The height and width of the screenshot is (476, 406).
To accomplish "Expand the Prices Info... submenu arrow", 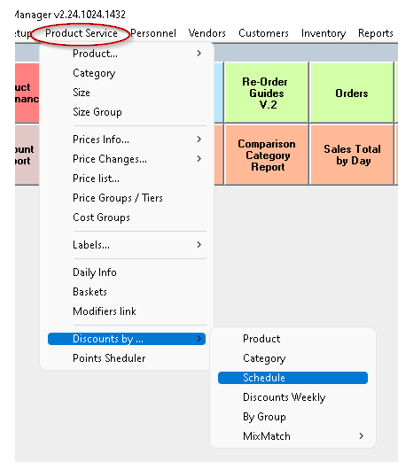I will (199, 139).
